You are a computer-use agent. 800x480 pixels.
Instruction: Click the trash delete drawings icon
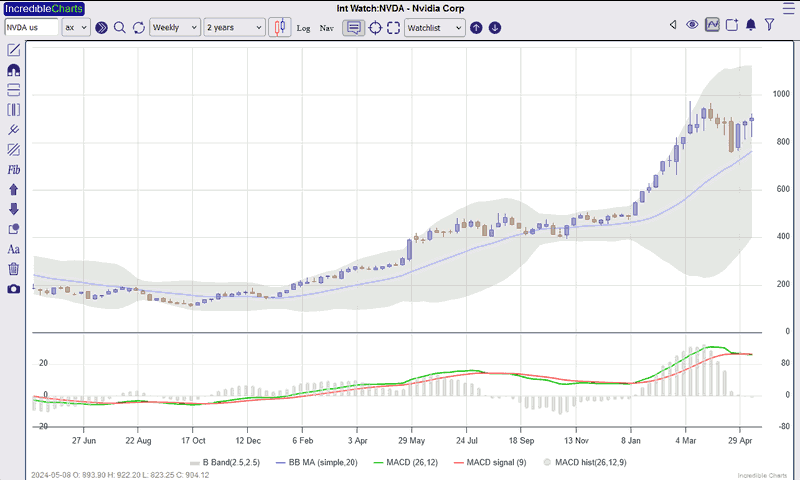[x=14, y=269]
